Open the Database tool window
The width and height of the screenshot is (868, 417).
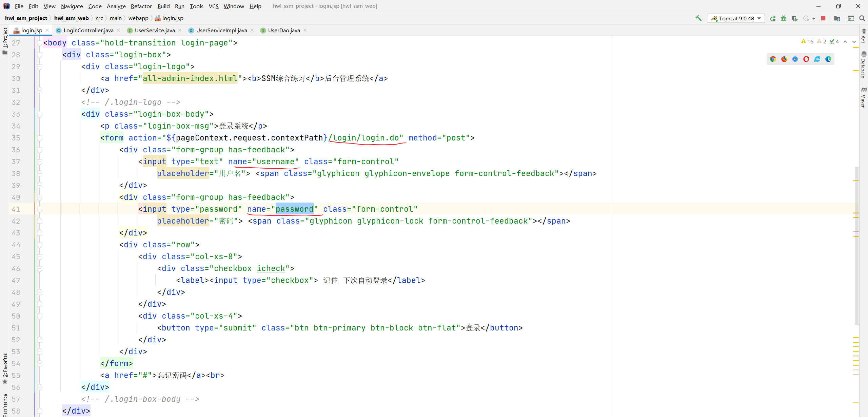pos(864,65)
